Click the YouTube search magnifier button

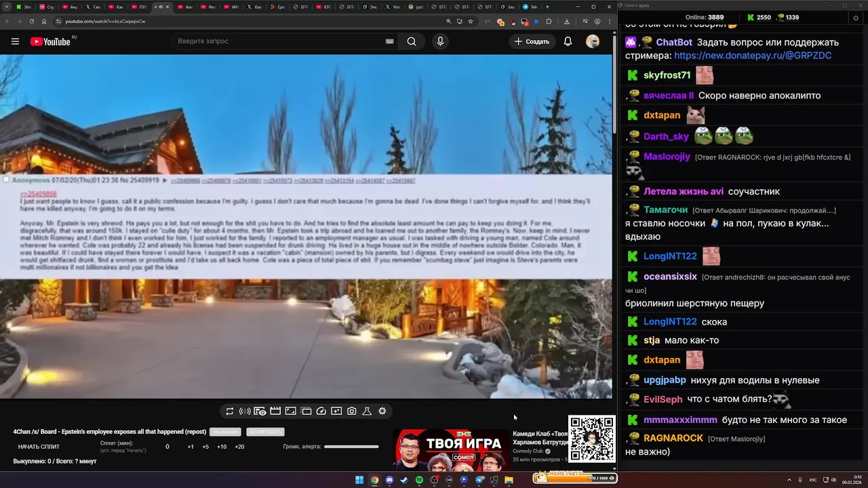pyautogui.click(x=412, y=41)
